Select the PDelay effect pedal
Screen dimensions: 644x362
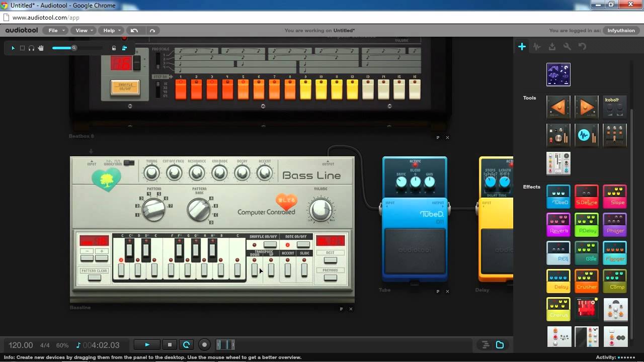pos(587,225)
